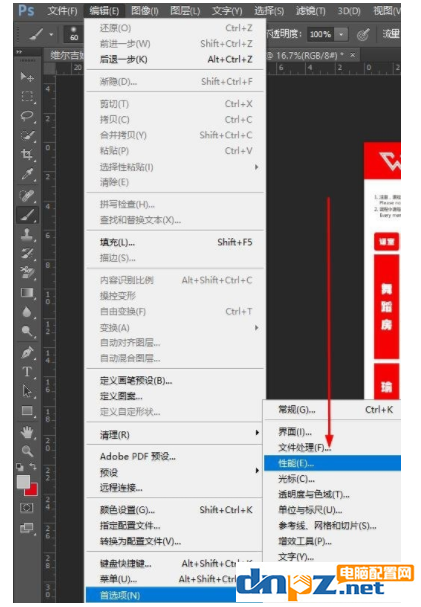The image size is (421, 607).
Task: Select the Eraser tool
Action: pyautogui.click(x=27, y=273)
